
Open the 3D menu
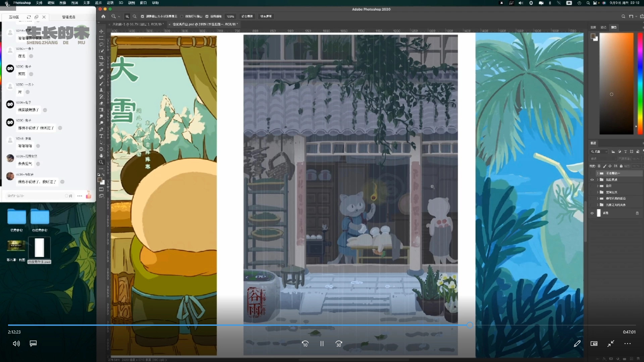121,3
